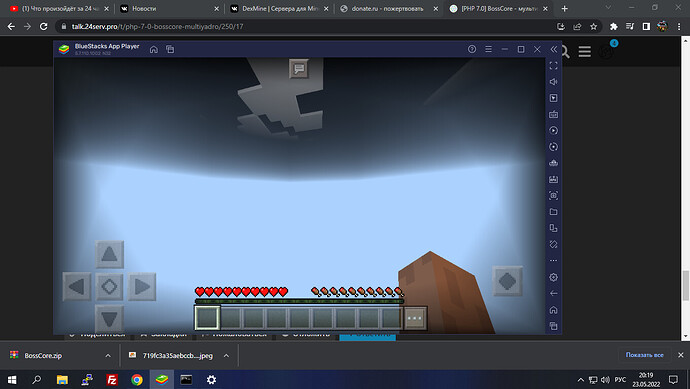Click BlueStacks sidebar settings gear
The image size is (690, 389).
pos(554,277)
